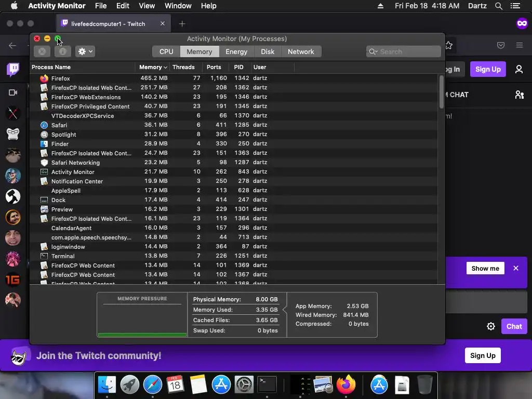The height and width of the screenshot is (399, 532).
Task: Click the Twitch logo home icon
Action: (13, 70)
